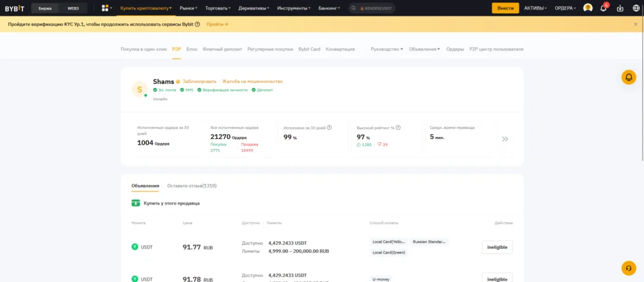Open notifications bell in top bar
Viewport: 644px width, 282px height.
click(x=603, y=8)
